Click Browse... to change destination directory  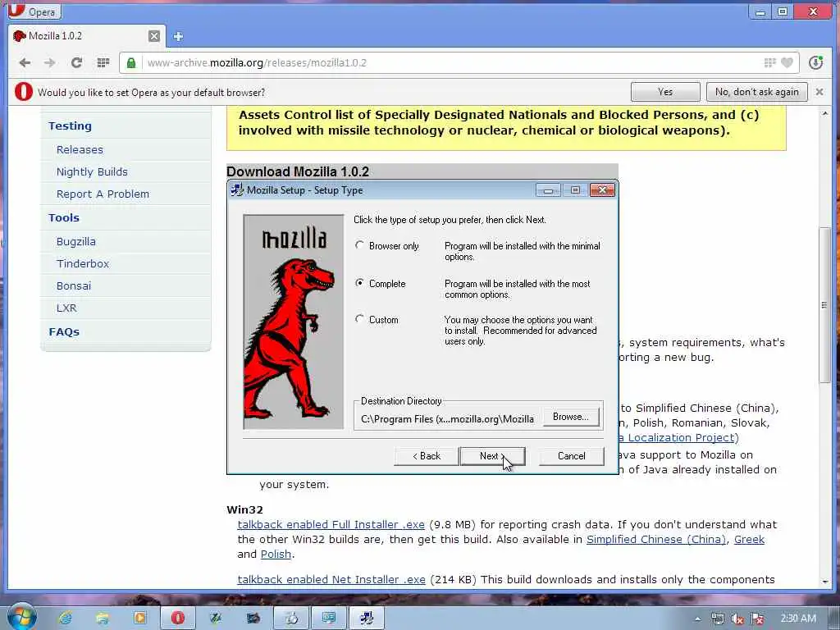pyautogui.click(x=571, y=417)
